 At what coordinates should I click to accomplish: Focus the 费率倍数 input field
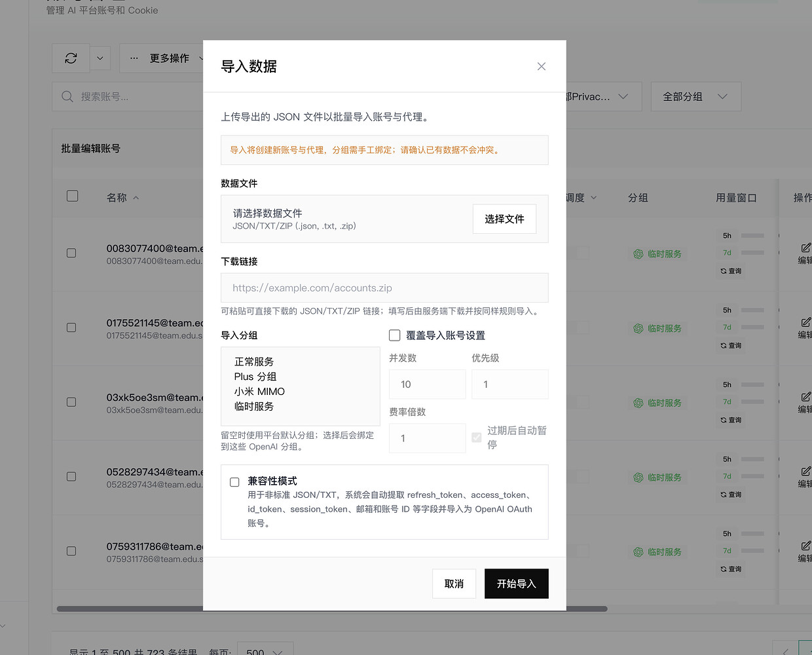(428, 438)
